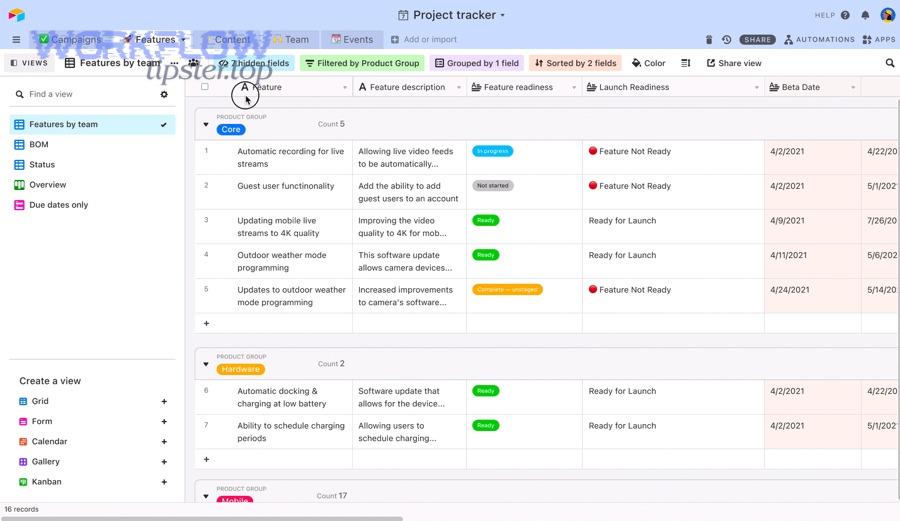Open row height icon
Viewport: 900px width, 521px height.
[685, 63]
